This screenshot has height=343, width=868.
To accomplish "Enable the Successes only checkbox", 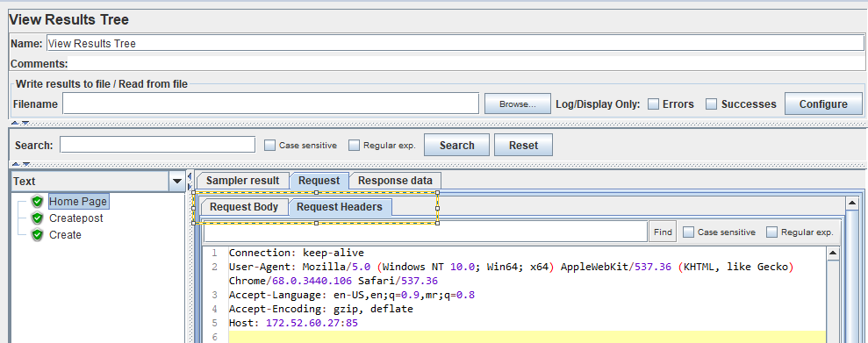I will pyautogui.click(x=712, y=104).
